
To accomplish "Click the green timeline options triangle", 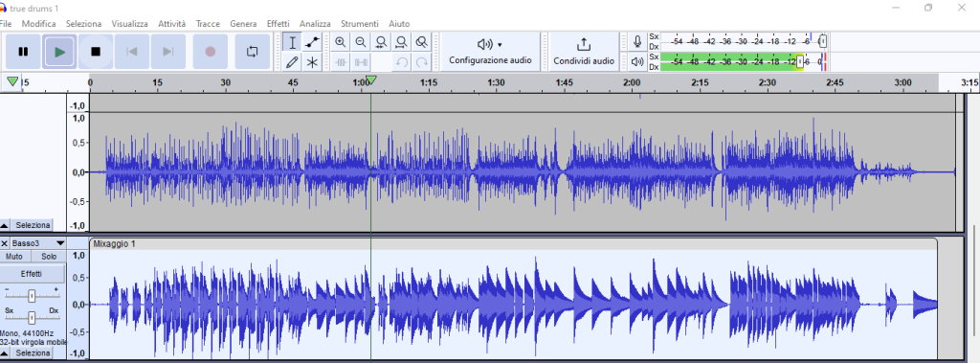I will pyautogui.click(x=11, y=82).
